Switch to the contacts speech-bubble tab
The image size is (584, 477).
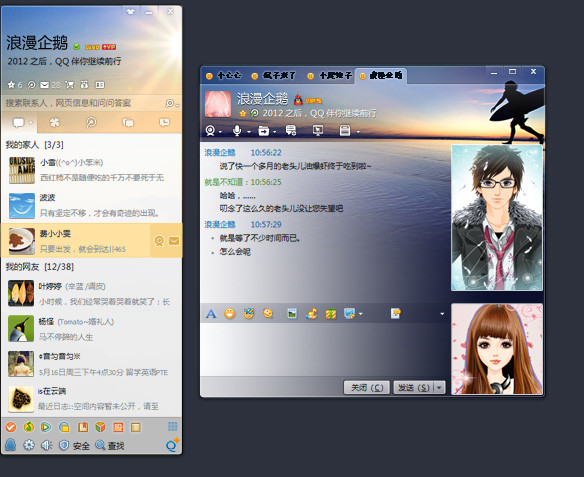coord(18,122)
